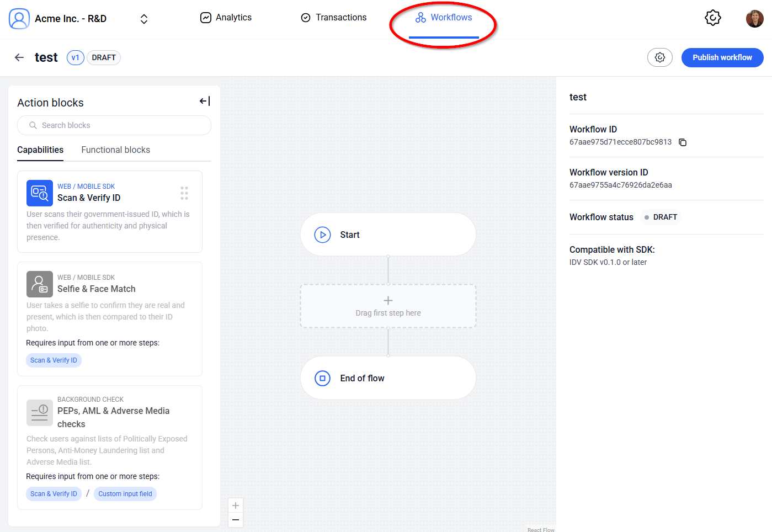
Task: Click inside the Search blocks field
Action: [114, 125]
